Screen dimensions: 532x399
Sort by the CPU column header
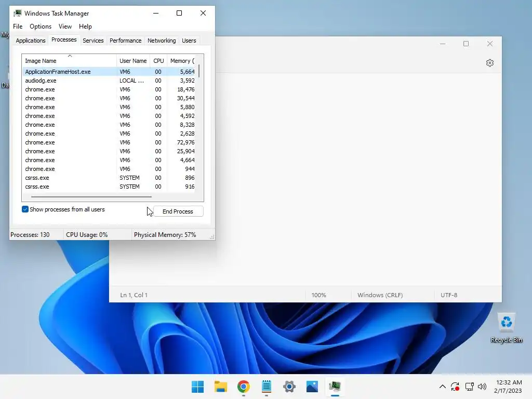point(158,61)
